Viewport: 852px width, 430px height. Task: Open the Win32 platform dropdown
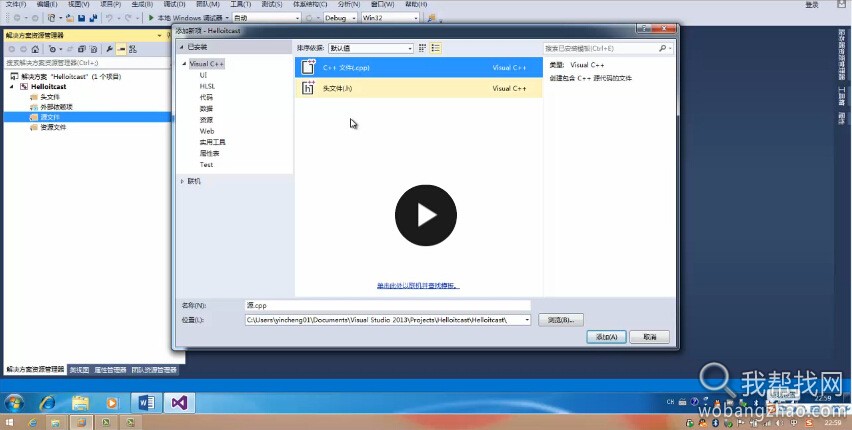[390, 18]
